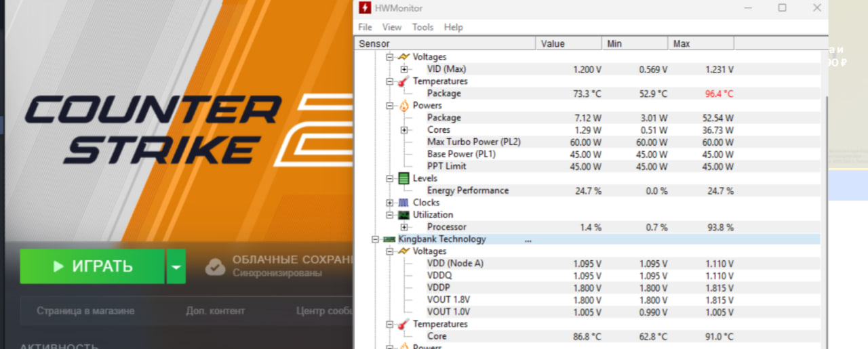Click the Sensor column header

coord(446,43)
